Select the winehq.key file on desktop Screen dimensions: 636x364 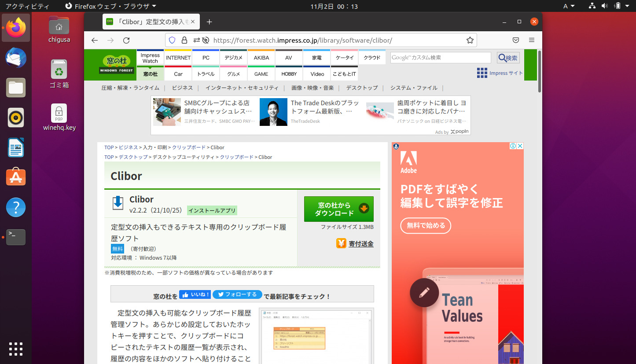pos(59,118)
